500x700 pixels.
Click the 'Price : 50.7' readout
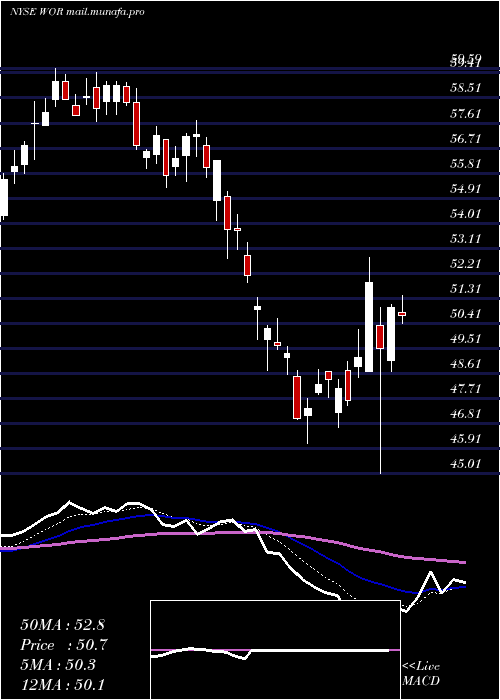click(x=64, y=645)
